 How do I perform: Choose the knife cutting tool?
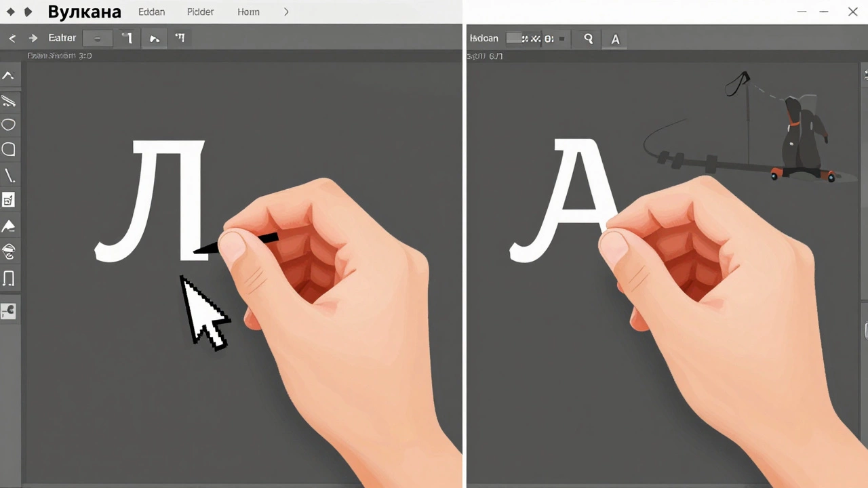coord(8,101)
